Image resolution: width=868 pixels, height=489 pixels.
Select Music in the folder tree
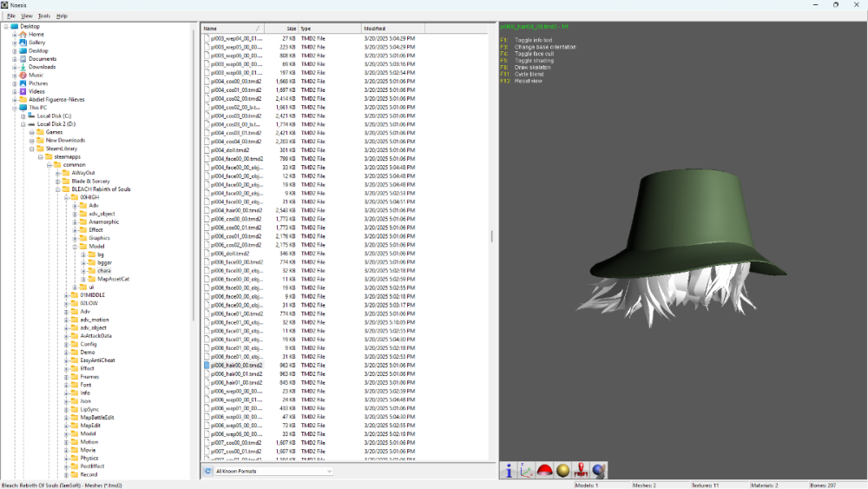click(36, 76)
